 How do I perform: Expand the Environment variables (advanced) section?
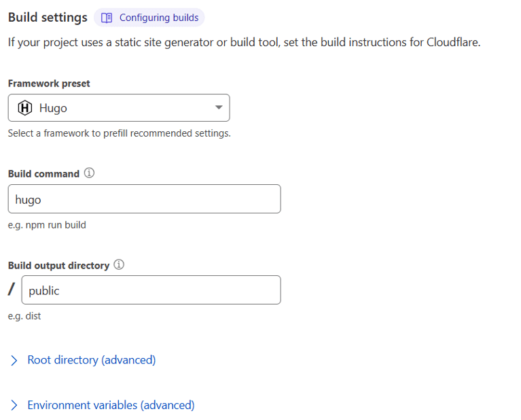click(111, 405)
